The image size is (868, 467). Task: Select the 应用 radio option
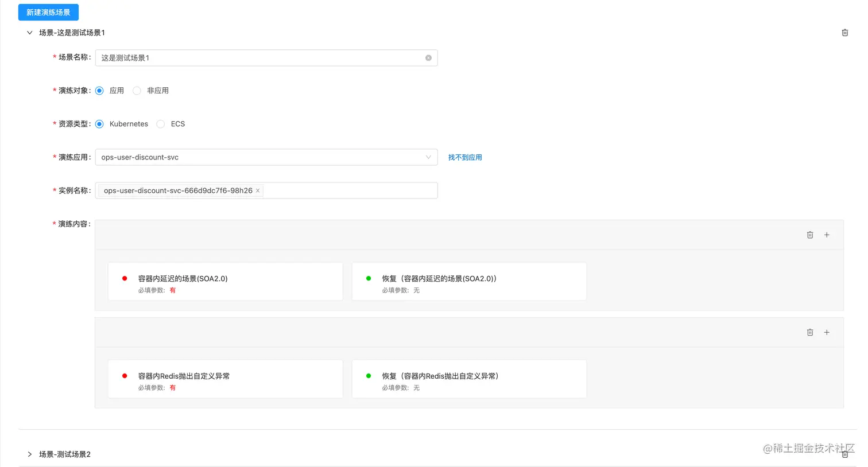pyautogui.click(x=99, y=91)
